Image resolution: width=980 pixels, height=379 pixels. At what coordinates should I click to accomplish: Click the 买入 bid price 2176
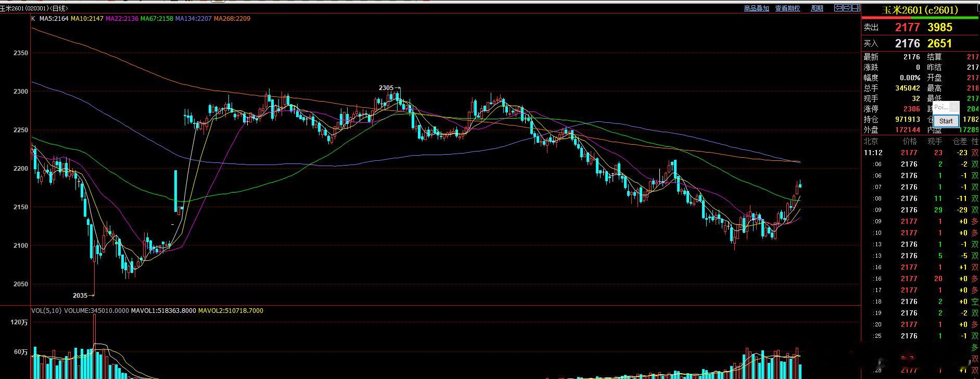tap(907, 43)
